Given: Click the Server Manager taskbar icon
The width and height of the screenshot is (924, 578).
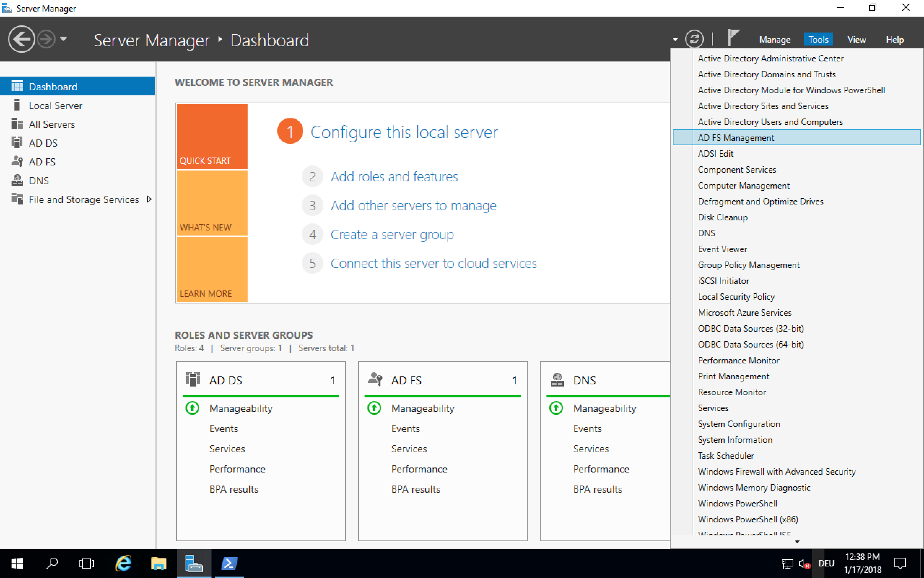Looking at the screenshot, I should (x=194, y=564).
